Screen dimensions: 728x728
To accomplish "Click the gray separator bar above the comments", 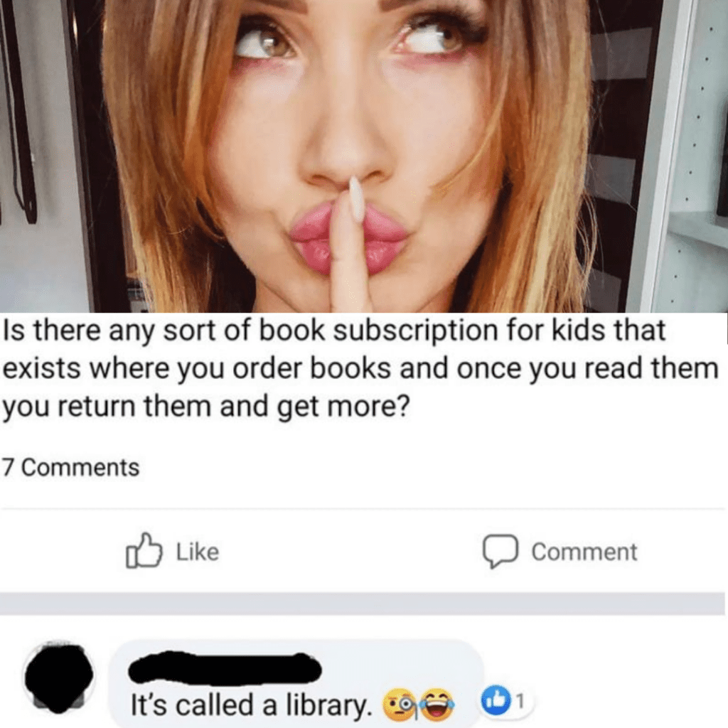I will click(362, 604).
